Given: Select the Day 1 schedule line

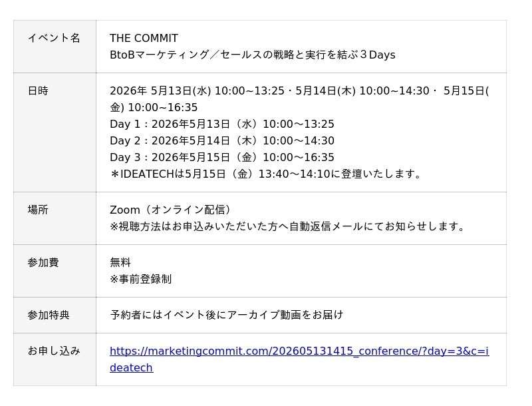Looking at the screenshot, I should click(x=221, y=124).
